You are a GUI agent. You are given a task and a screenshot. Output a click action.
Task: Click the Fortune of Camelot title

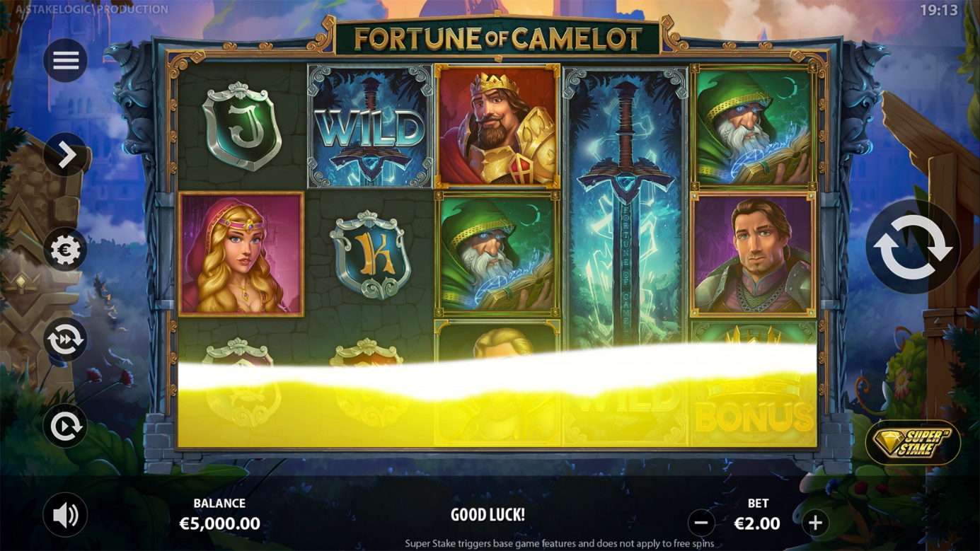coord(498,39)
